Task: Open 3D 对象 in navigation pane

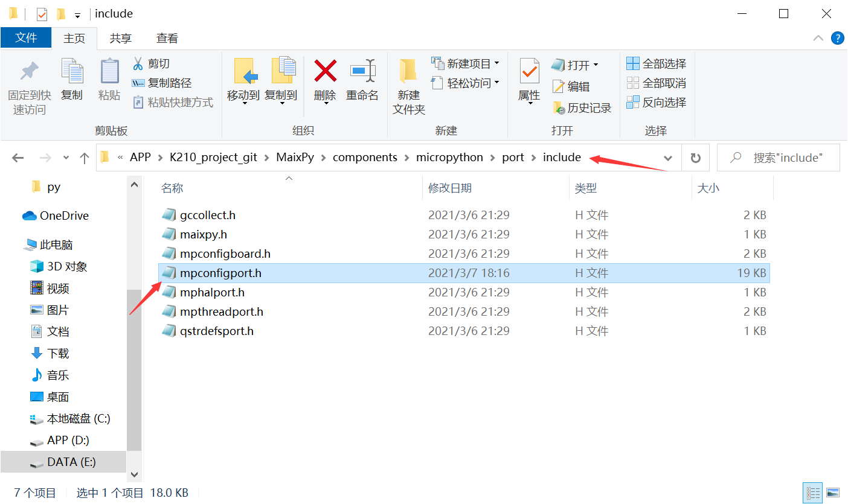Action: (59, 266)
